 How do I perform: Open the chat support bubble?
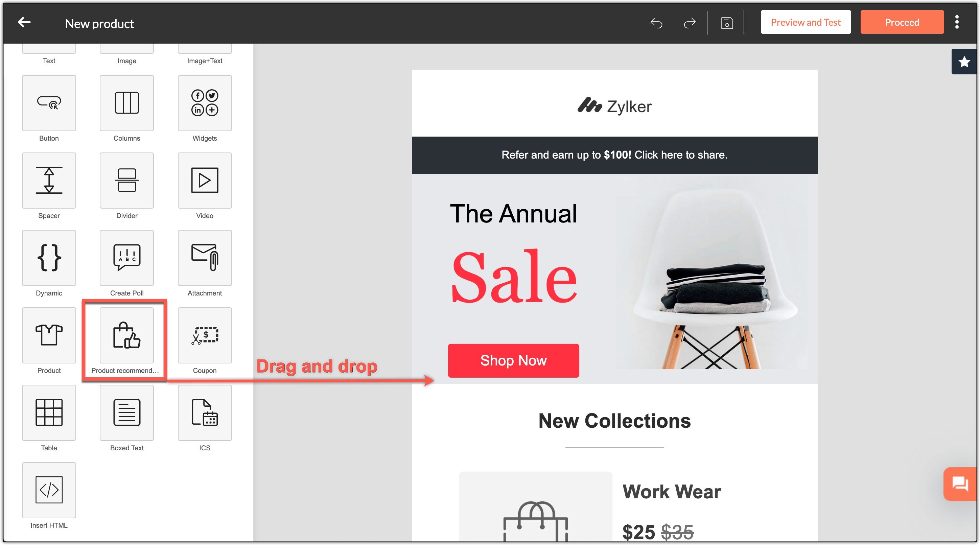tap(960, 484)
